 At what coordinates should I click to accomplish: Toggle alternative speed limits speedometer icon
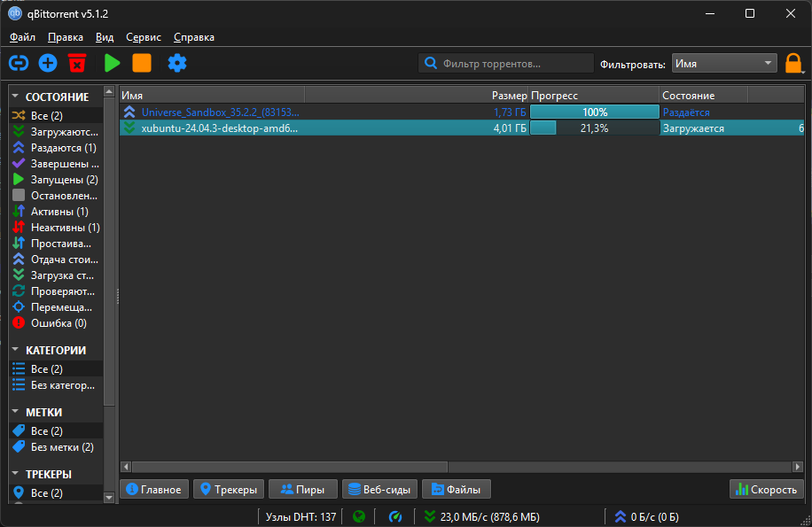click(x=394, y=516)
